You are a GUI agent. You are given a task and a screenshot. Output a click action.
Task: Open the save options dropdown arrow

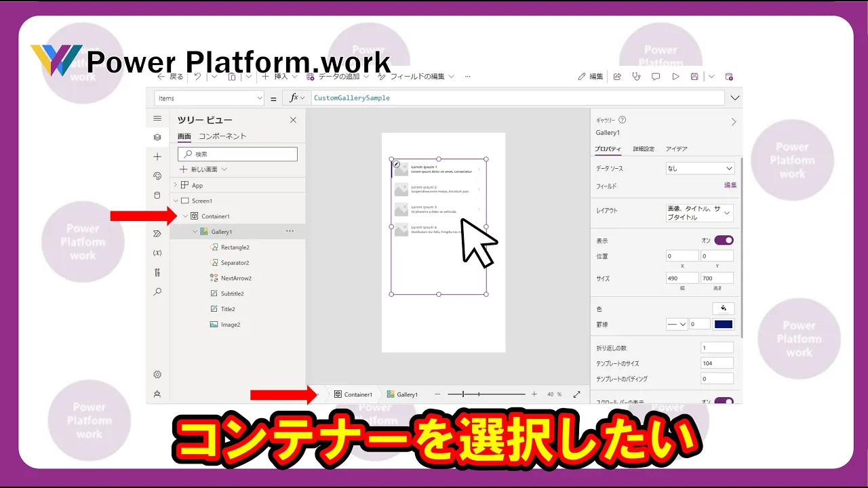[711, 77]
